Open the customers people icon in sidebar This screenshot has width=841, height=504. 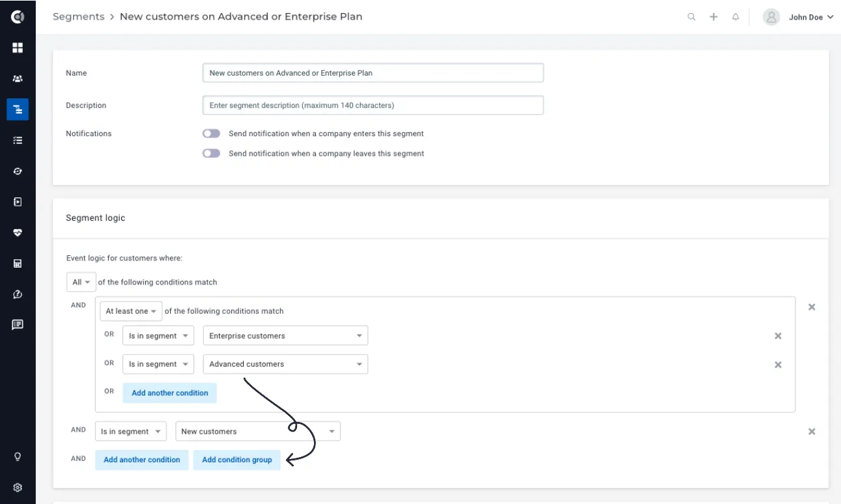coord(18,79)
